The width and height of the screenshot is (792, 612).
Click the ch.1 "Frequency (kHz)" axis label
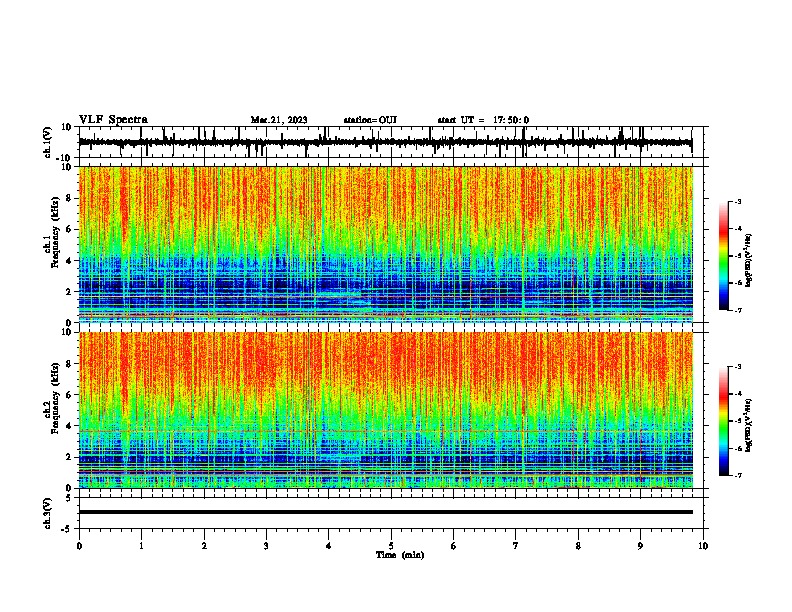coord(55,232)
